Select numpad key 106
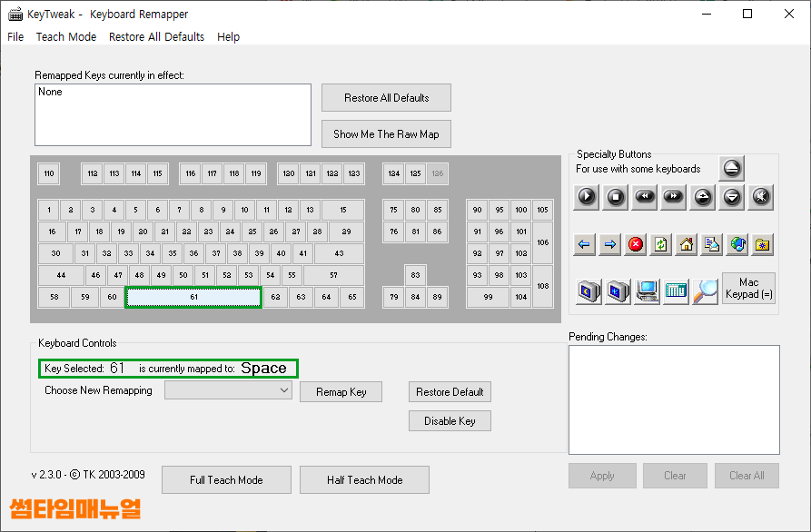This screenshot has height=532, width=811. tap(542, 242)
